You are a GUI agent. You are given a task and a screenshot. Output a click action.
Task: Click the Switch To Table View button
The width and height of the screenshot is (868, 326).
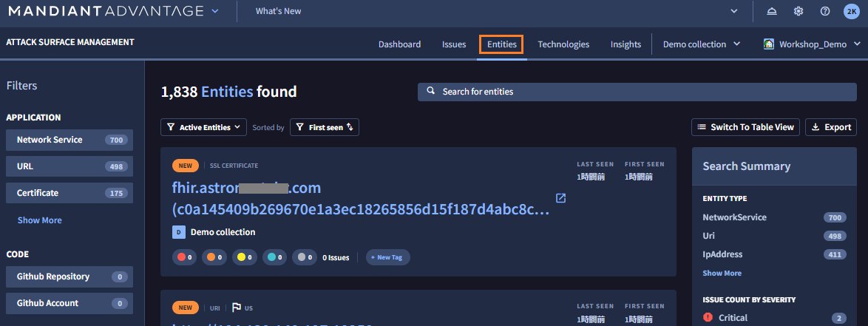(745, 127)
